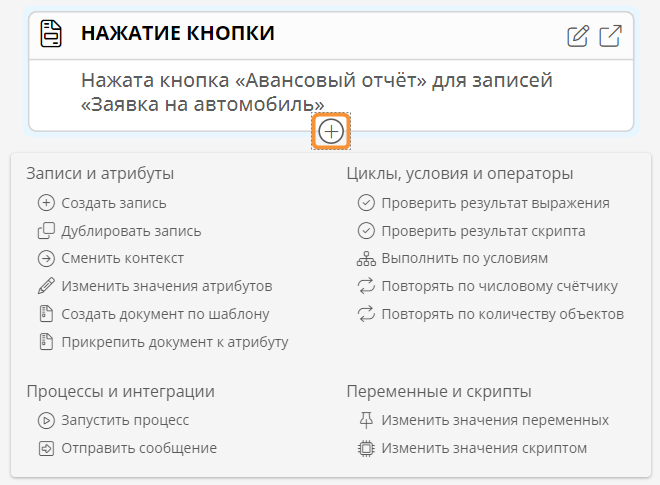660x485 pixels.
Task: Click the pencil icon beside Изменить значения атрибутов
Action: tap(46, 286)
